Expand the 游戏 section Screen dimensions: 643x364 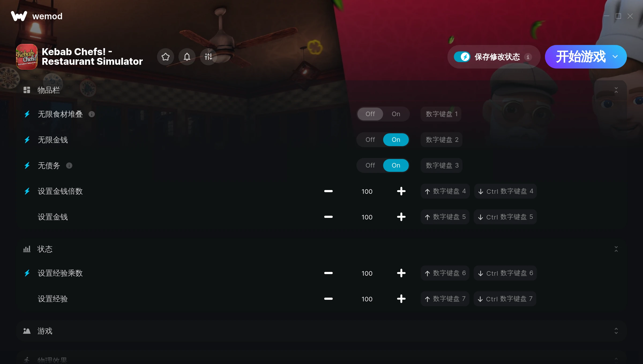(616, 331)
